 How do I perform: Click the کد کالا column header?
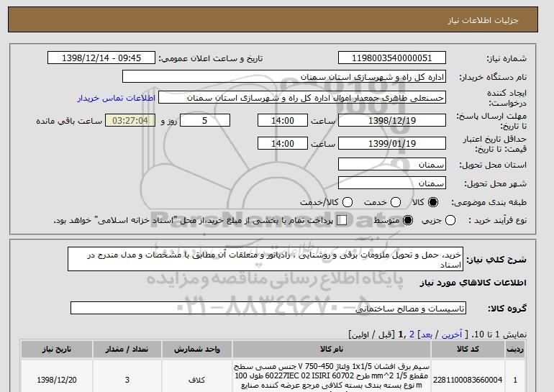coord(468,350)
